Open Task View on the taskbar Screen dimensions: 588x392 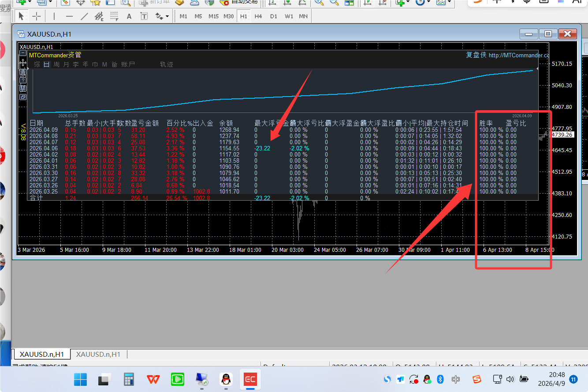[104, 379]
